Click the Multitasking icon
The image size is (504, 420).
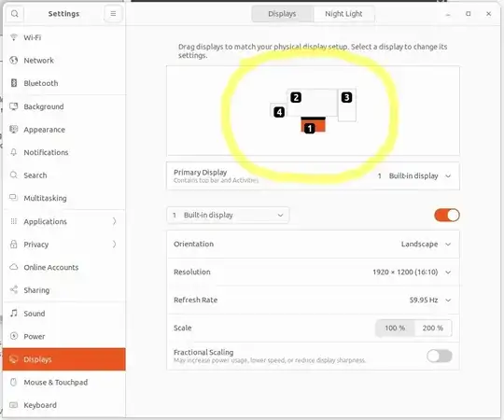point(13,198)
